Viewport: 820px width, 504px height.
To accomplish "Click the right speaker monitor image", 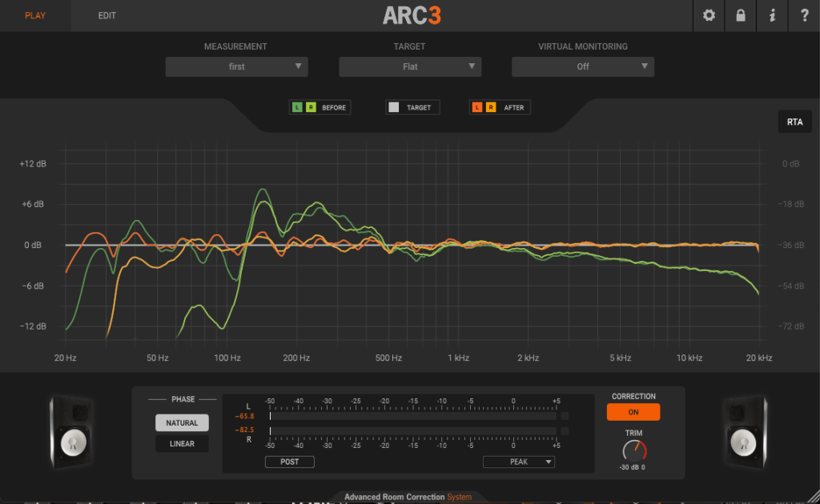I will 746,433.
